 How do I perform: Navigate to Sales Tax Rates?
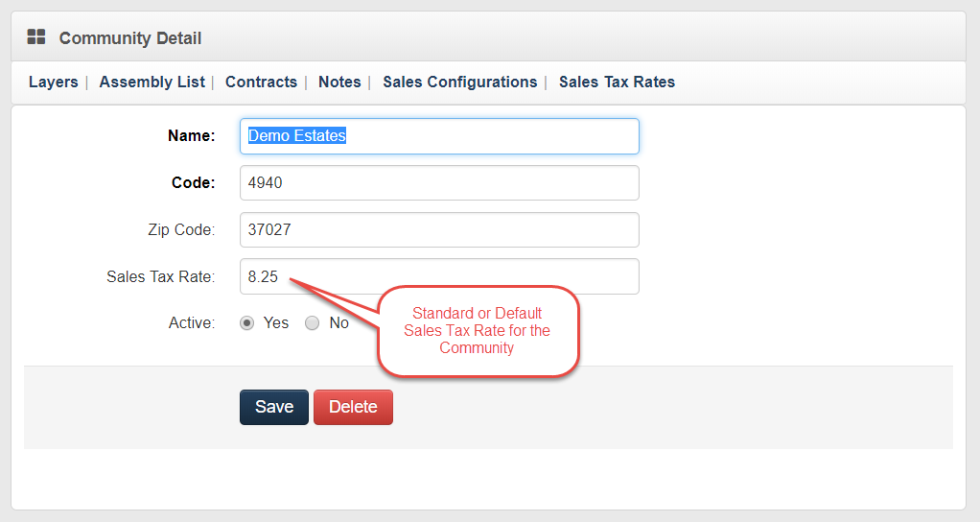(617, 83)
